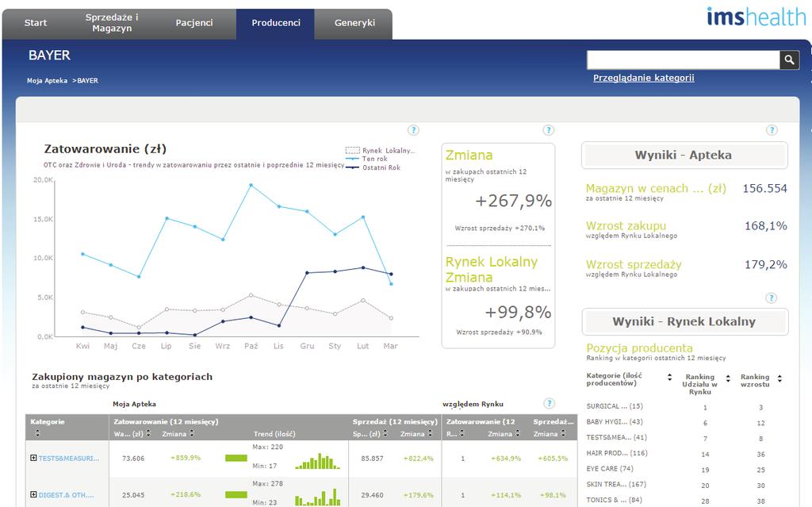Select the Producenci tab
812x507 pixels.
pos(275,23)
